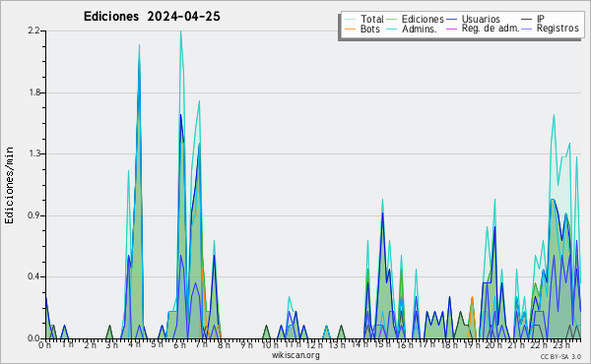The image size is (591, 364).
Task: Click the tallest peak above 6 h
Action: click(x=181, y=31)
